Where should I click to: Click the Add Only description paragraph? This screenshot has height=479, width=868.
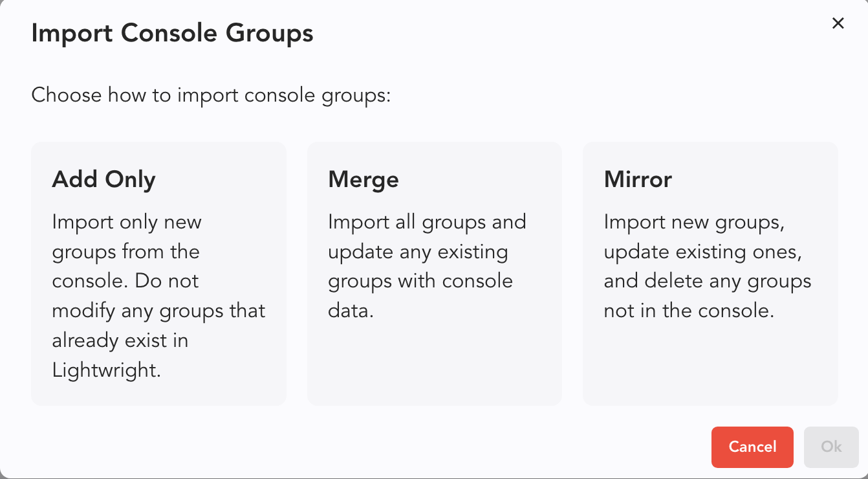tap(158, 296)
